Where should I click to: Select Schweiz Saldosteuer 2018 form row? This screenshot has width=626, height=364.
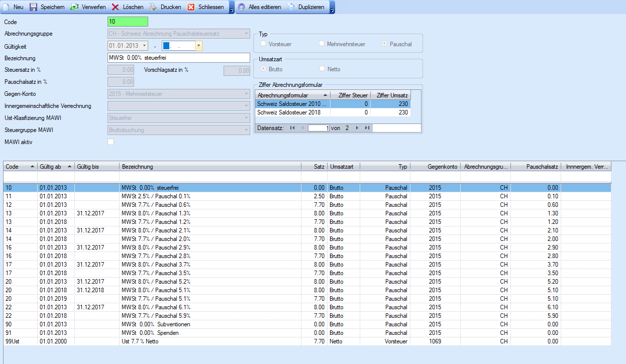(x=292, y=112)
